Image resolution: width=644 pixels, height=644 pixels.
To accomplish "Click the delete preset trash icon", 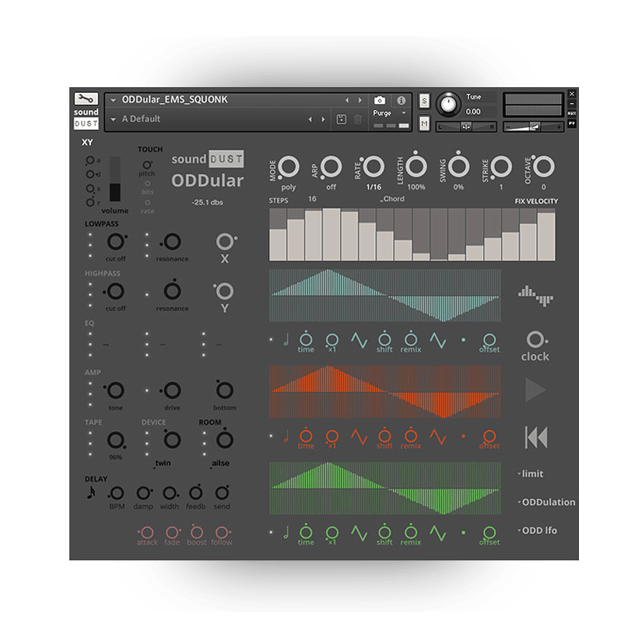I will [x=358, y=119].
